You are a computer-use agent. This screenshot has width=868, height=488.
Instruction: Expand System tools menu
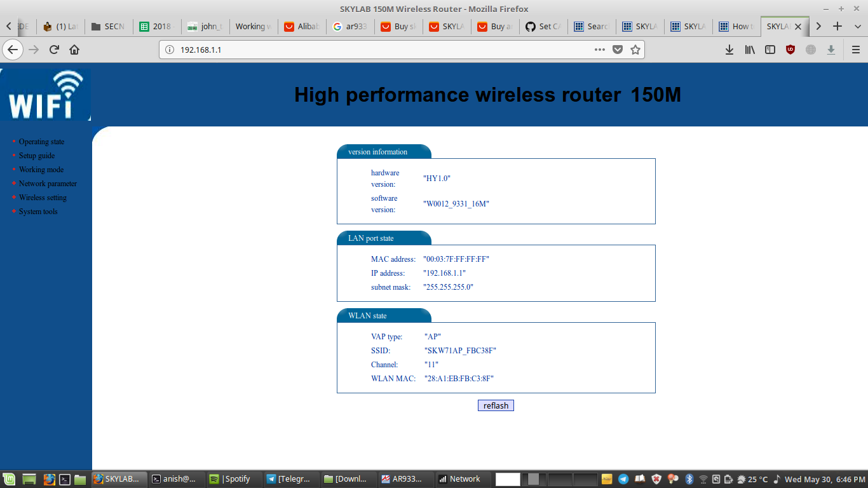tap(38, 212)
